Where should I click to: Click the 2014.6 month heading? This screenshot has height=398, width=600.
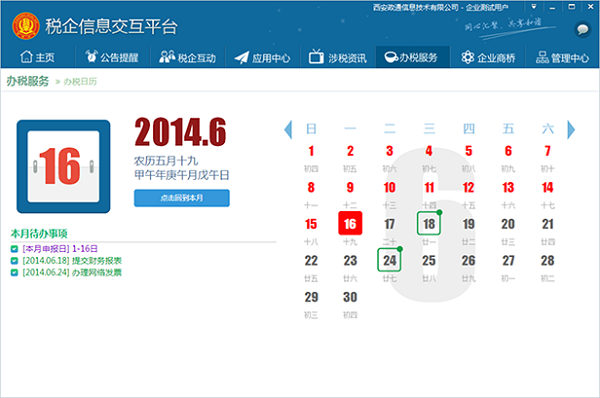pos(180,132)
